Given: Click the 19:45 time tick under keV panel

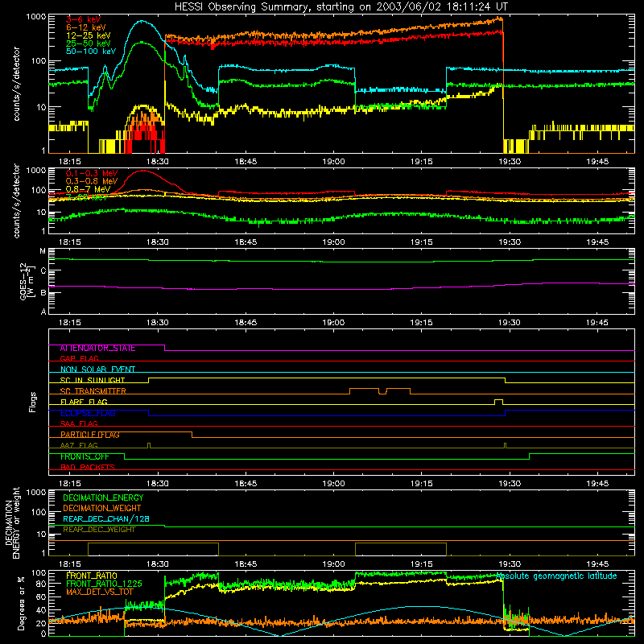Looking at the screenshot, I should pos(597,162).
